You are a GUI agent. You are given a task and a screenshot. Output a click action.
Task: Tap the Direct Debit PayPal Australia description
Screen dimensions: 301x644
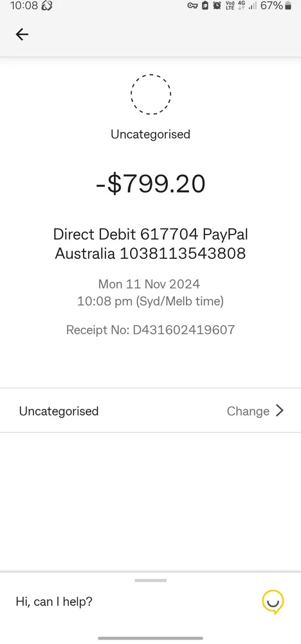[150, 244]
